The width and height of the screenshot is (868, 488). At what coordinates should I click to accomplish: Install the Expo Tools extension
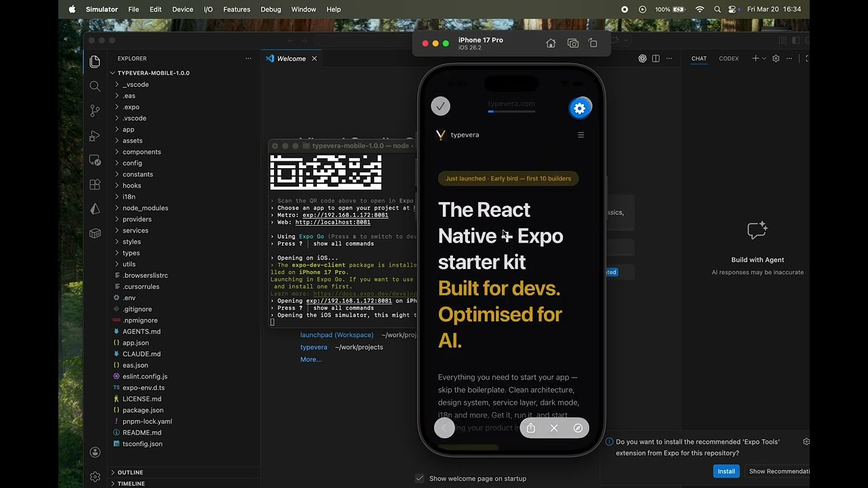coord(726,471)
